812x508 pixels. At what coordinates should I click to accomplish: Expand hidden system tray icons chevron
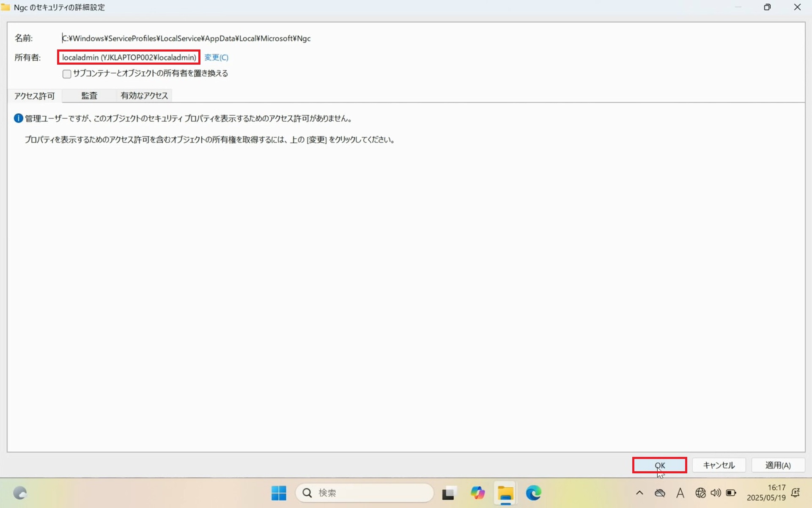(x=639, y=493)
